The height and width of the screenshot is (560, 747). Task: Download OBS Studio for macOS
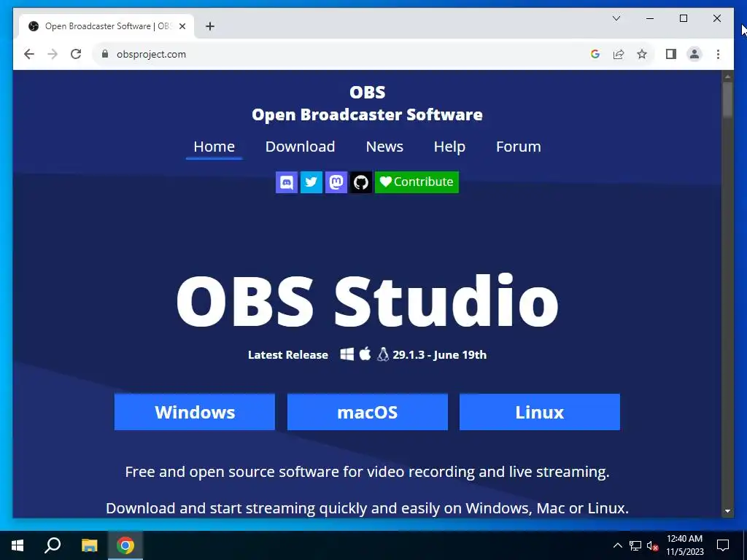click(368, 412)
